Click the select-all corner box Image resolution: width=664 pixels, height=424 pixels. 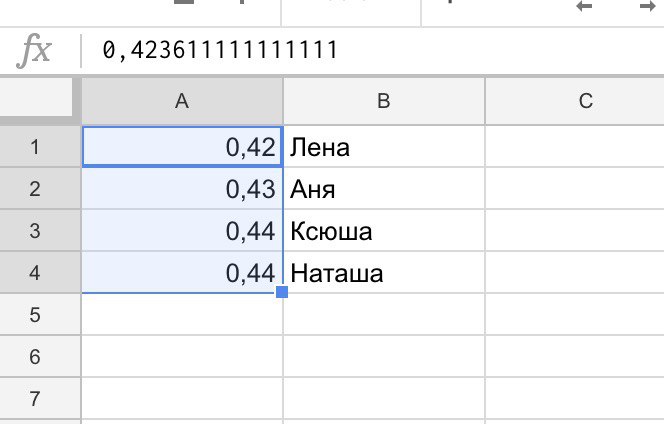[x=36, y=97]
